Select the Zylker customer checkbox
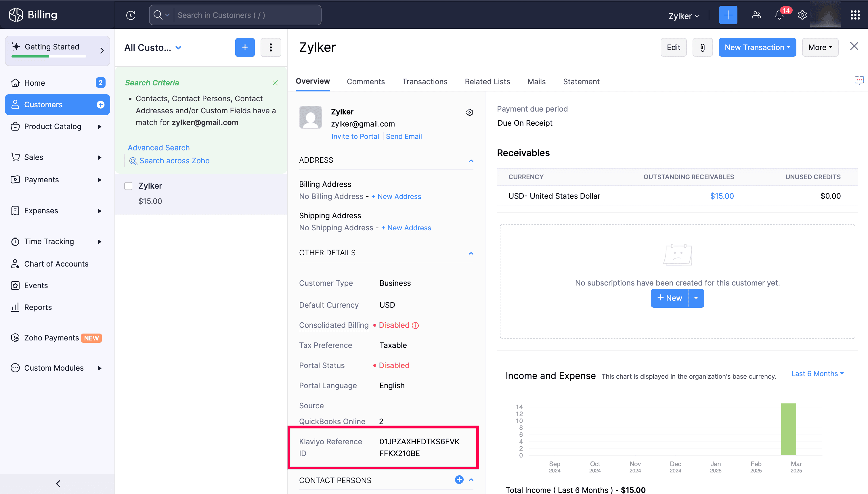 (128, 186)
